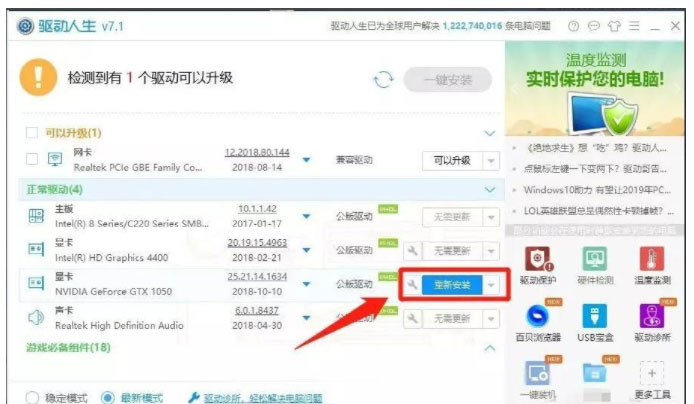
Task: Collapse the 正常驱动(4) section chevron
Action: (490, 190)
